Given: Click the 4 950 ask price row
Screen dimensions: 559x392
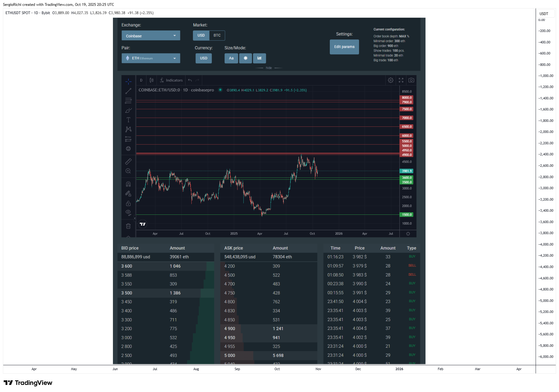Looking at the screenshot, I should [x=269, y=338].
